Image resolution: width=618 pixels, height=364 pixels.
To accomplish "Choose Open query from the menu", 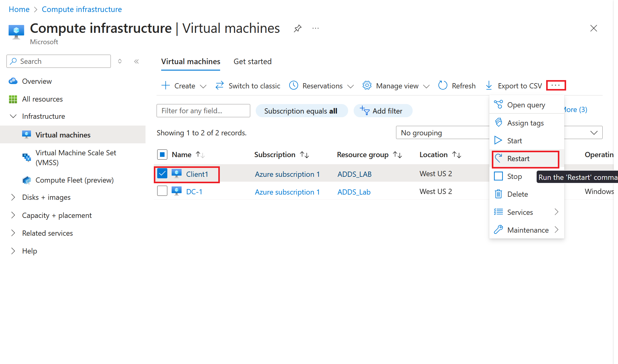I will (527, 105).
